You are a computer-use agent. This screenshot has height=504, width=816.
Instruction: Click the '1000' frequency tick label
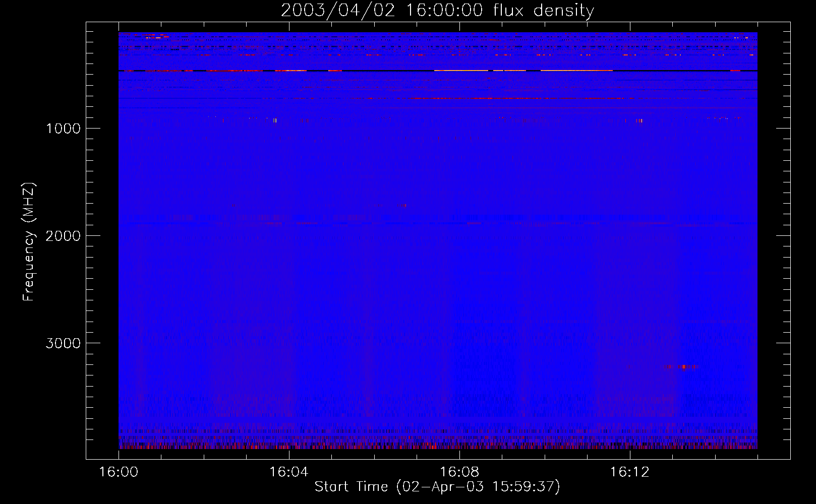pos(63,129)
